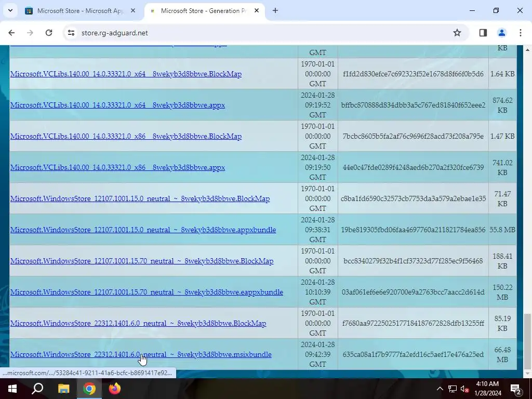Click the 2024-01-28 09:38:31 GMT date cell

coord(317,230)
